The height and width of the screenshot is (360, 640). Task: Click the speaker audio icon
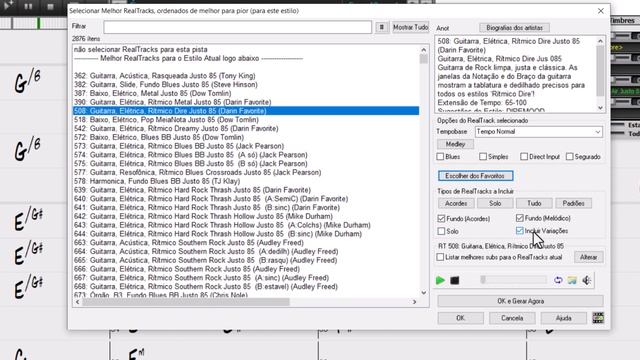[586, 280]
